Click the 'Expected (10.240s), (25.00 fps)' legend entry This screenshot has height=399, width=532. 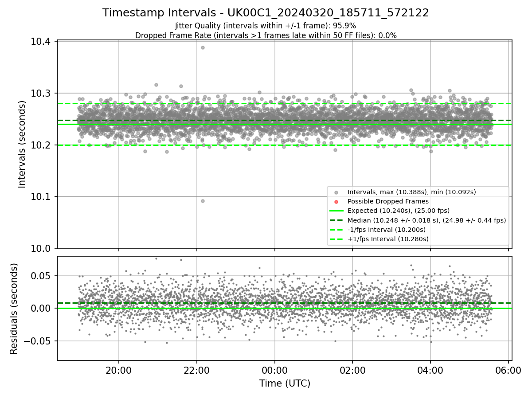tap(398, 211)
